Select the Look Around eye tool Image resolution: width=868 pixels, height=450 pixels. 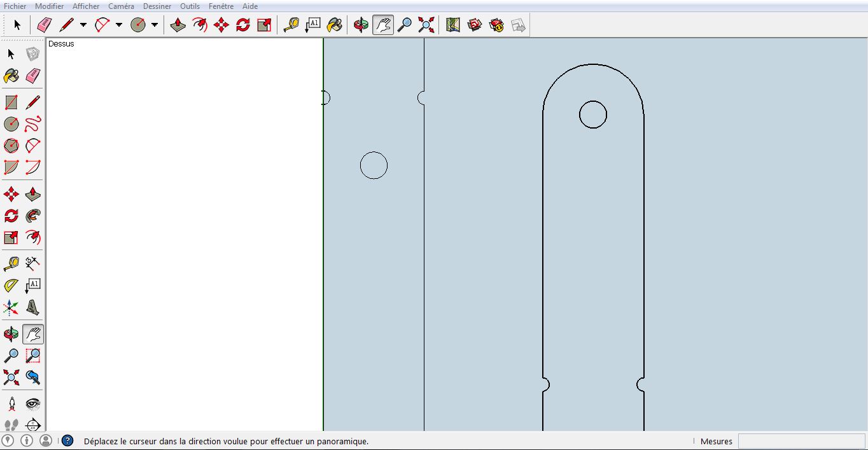pyautogui.click(x=33, y=404)
